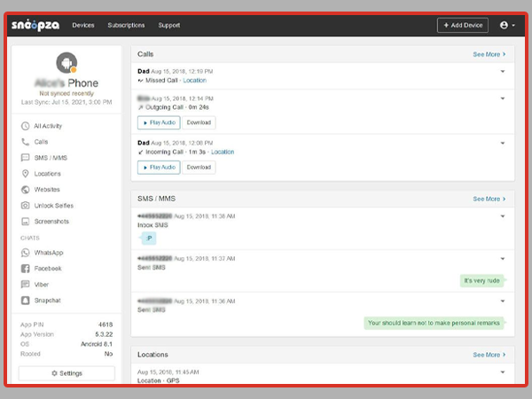Expand the Dad missed call entry
This screenshot has width=532, height=399.
click(503, 72)
